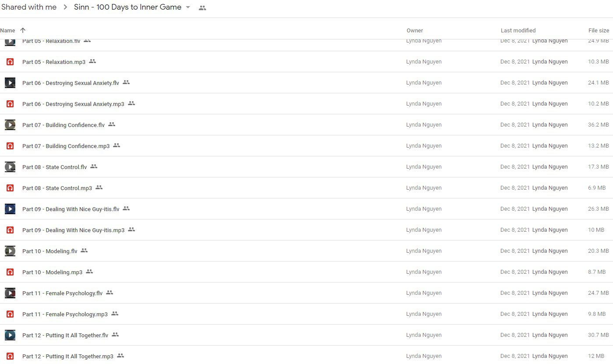Click the video icon for Part 08 - State Control.flv
This screenshot has height=364, width=613.
tap(10, 167)
